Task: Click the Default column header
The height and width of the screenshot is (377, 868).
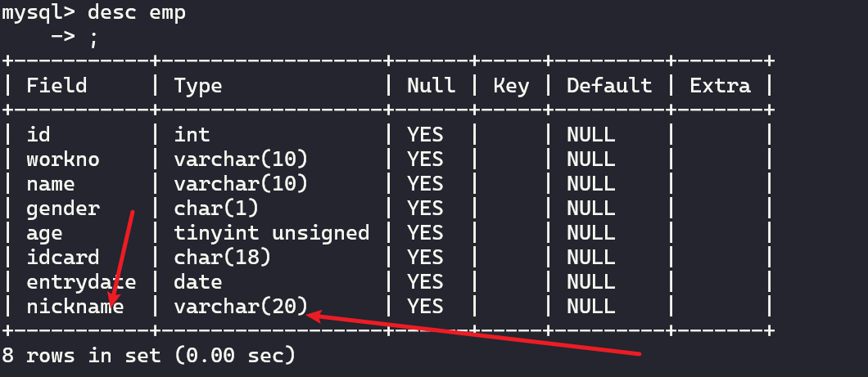Action: (609, 85)
